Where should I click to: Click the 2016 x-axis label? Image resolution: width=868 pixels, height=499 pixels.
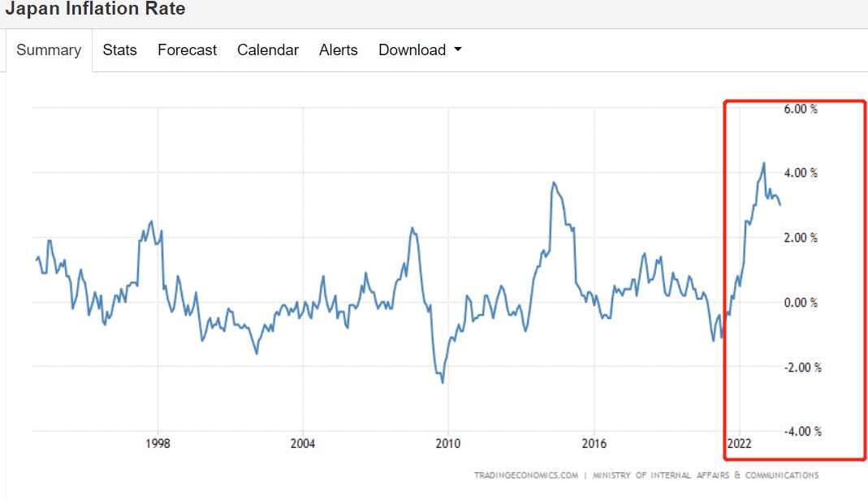click(x=594, y=444)
